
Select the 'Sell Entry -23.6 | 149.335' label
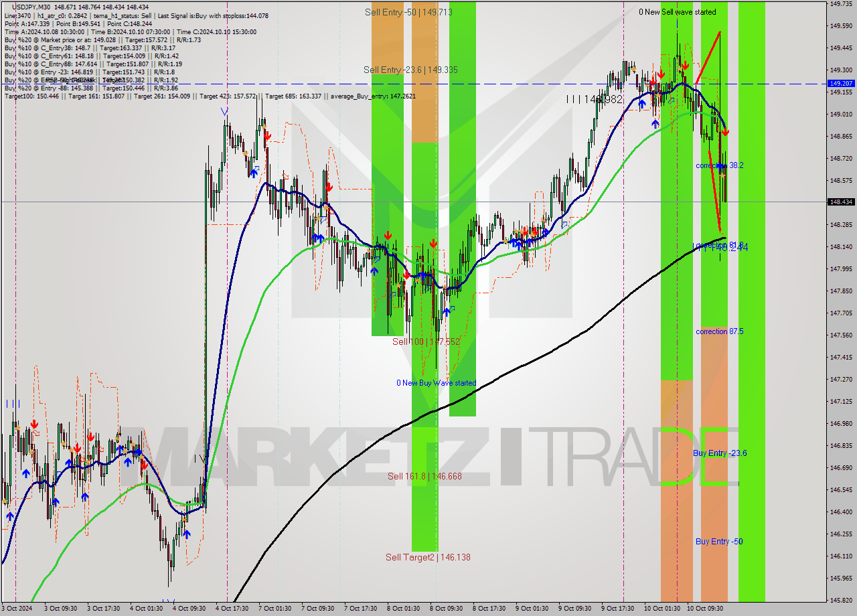click(410, 70)
